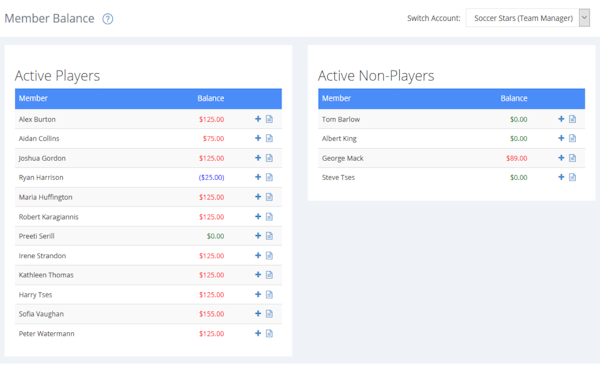Select the Alex Burton member name
This screenshot has height=384, width=600.
click(37, 119)
